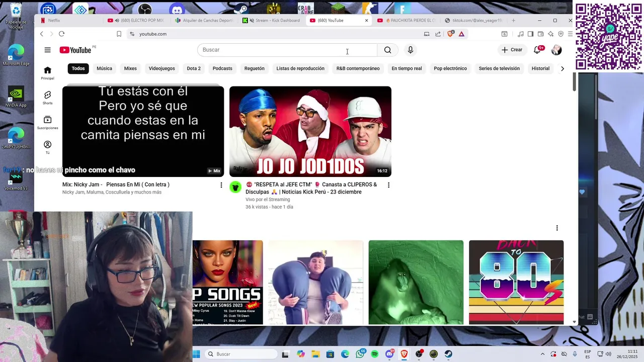Open Discord from the taskbar

389,354
